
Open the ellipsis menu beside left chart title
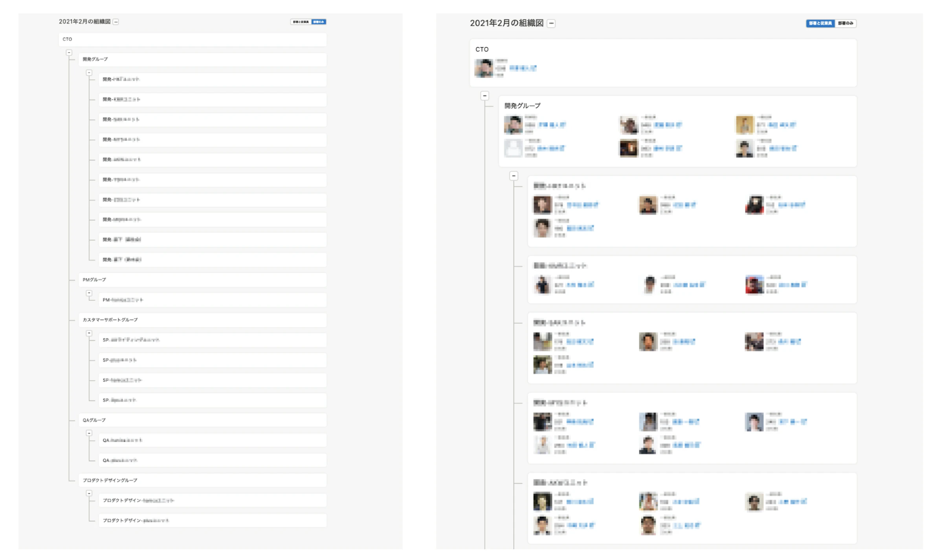point(116,22)
